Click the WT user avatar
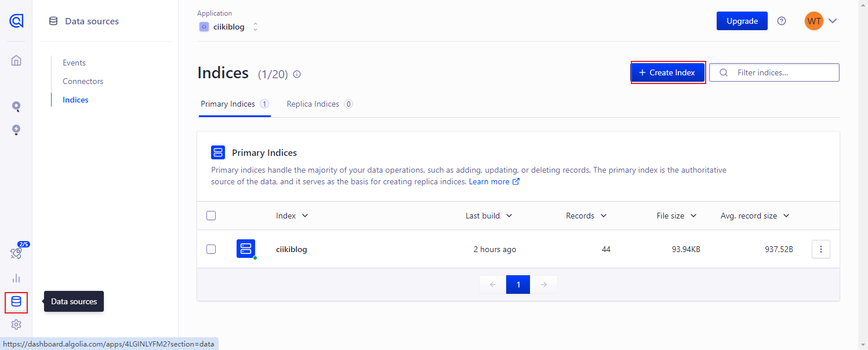 (x=814, y=21)
